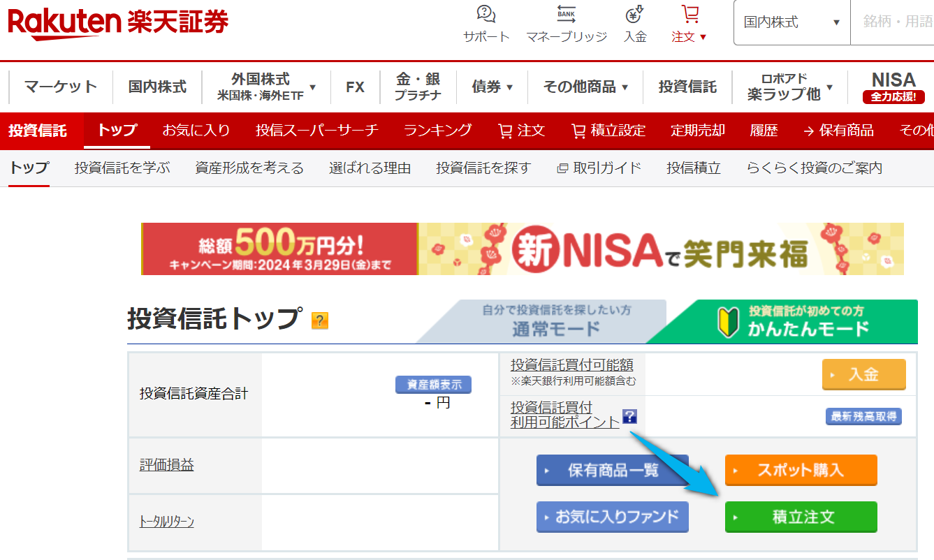
Task: Click the green 積立注文 button
Action: click(801, 517)
